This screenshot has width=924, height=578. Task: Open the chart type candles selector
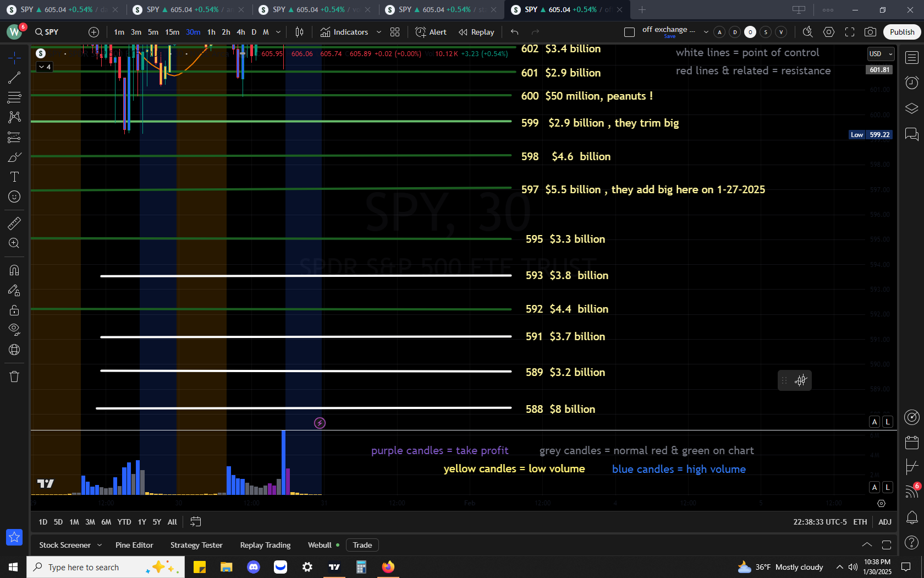(299, 32)
